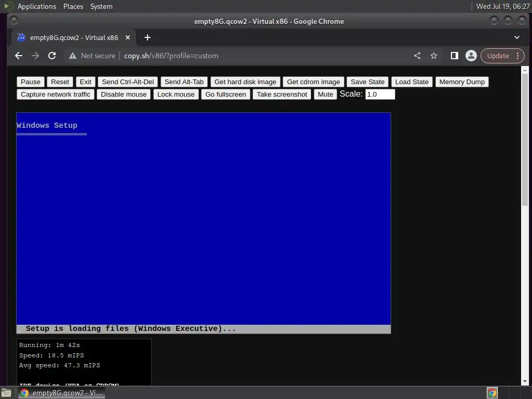The image size is (532, 399).
Task: Share this page via the share icon
Action: pos(417,56)
